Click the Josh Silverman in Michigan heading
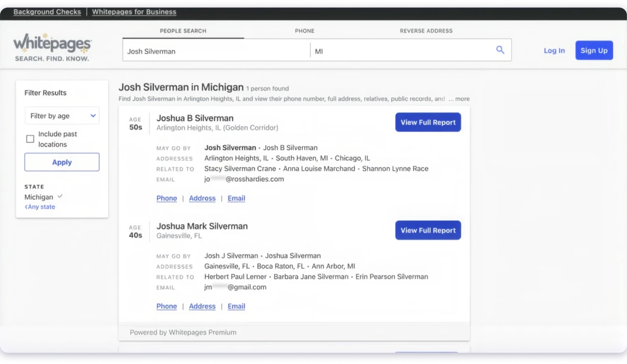 (x=181, y=87)
